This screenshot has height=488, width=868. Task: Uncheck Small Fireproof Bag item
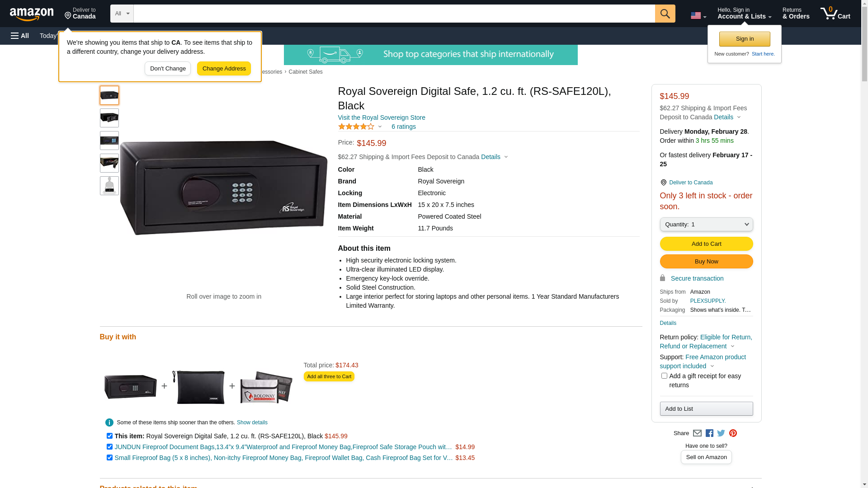[x=109, y=458]
